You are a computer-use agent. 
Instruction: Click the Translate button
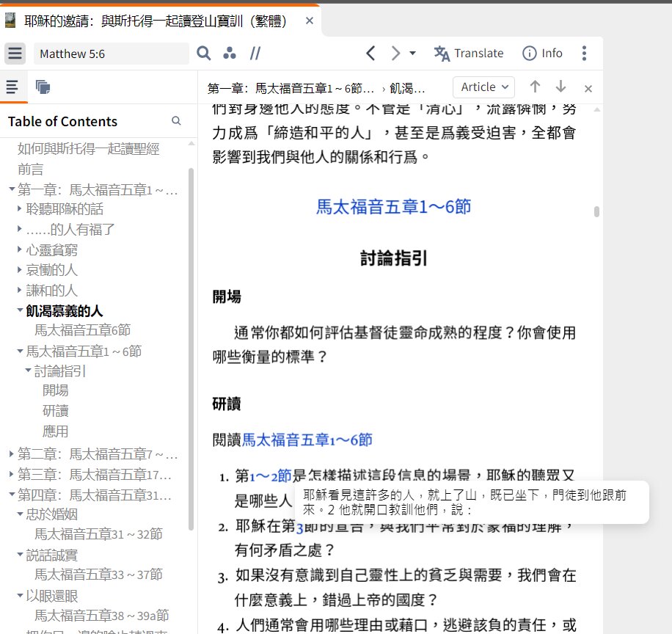tap(469, 54)
